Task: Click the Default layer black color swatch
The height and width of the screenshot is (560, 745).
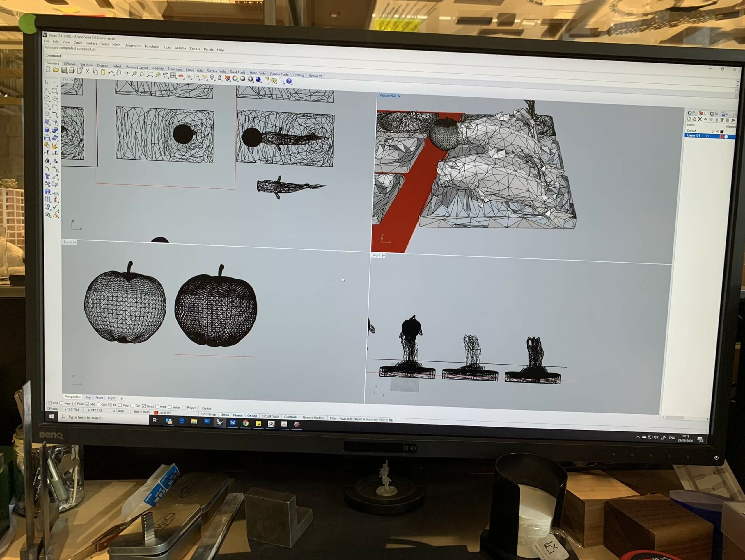Action: 722,132
